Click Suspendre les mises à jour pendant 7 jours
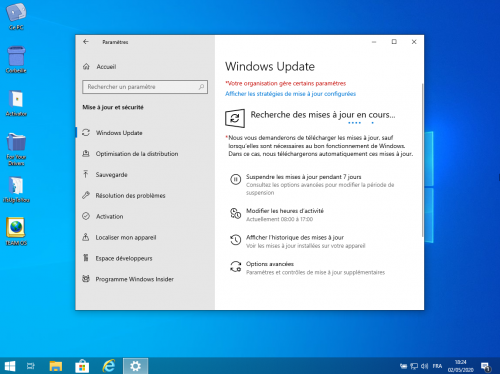 pyautogui.click(x=303, y=177)
